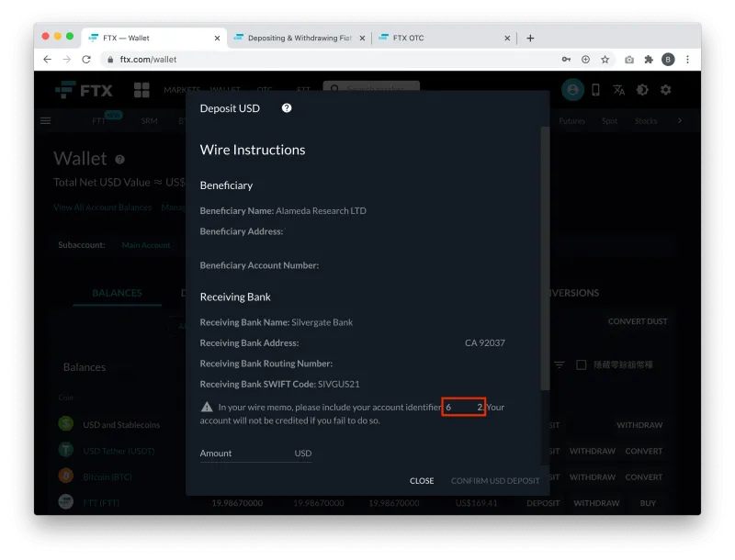
Task: Select the Futures tab in the ticker bar
Action: pos(571,121)
